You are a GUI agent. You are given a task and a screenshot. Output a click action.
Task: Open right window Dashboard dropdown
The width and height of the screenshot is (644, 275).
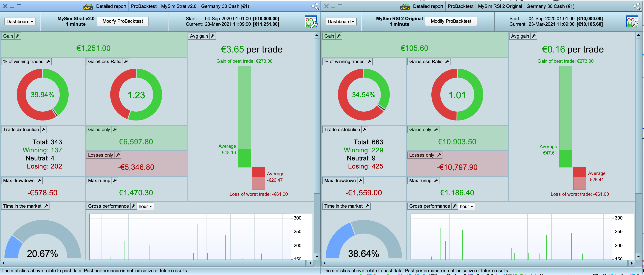(341, 21)
